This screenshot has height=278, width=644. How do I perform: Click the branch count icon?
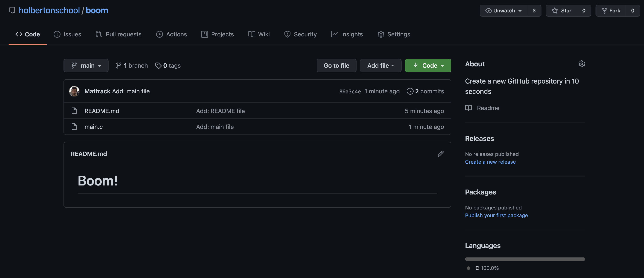(x=119, y=66)
